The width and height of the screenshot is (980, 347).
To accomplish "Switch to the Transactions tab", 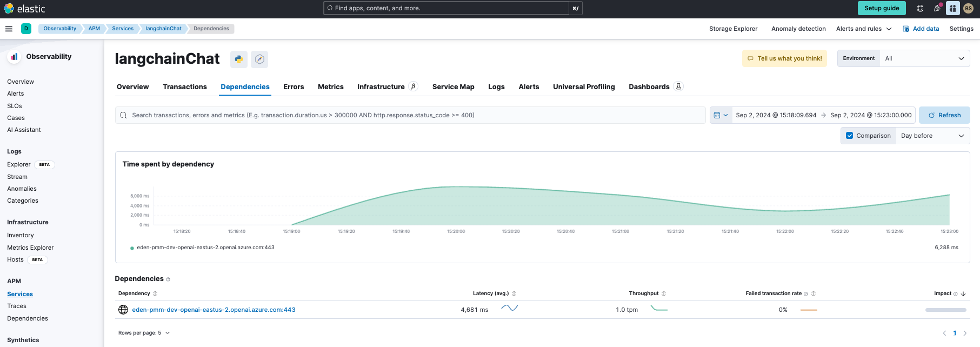I will tap(185, 86).
